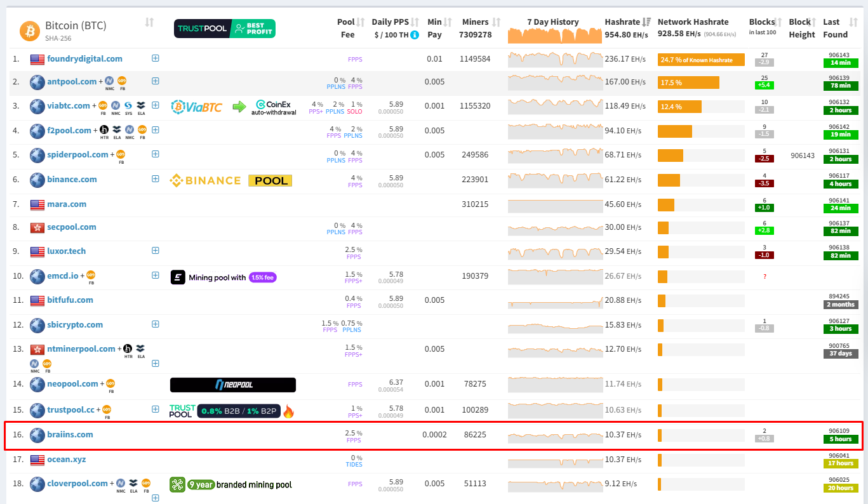Image resolution: width=868 pixels, height=504 pixels.
Task: Sort the table by Miners count
Action: (497, 22)
